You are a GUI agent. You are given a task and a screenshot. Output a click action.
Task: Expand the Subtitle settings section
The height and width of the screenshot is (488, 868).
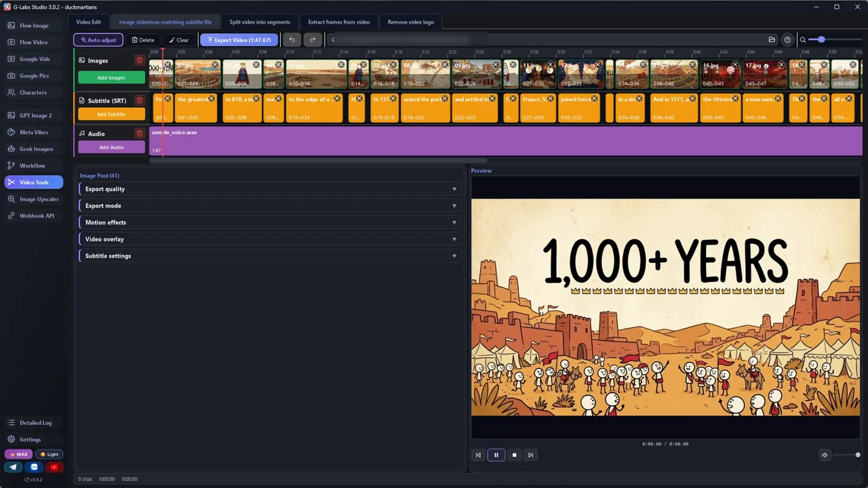click(x=270, y=256)
